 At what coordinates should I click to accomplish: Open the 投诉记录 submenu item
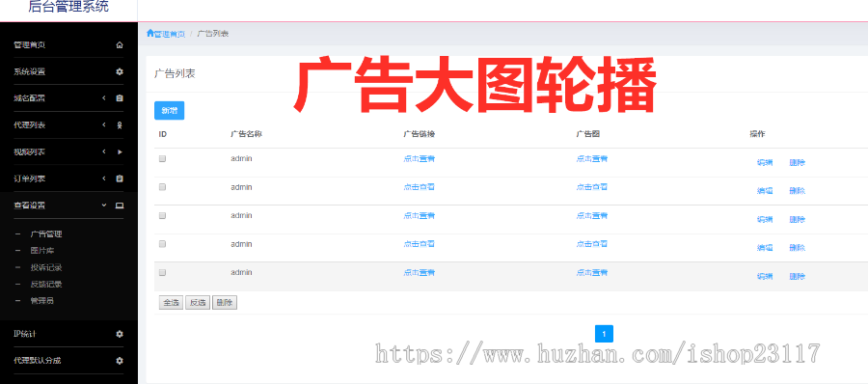pos(46,267)
